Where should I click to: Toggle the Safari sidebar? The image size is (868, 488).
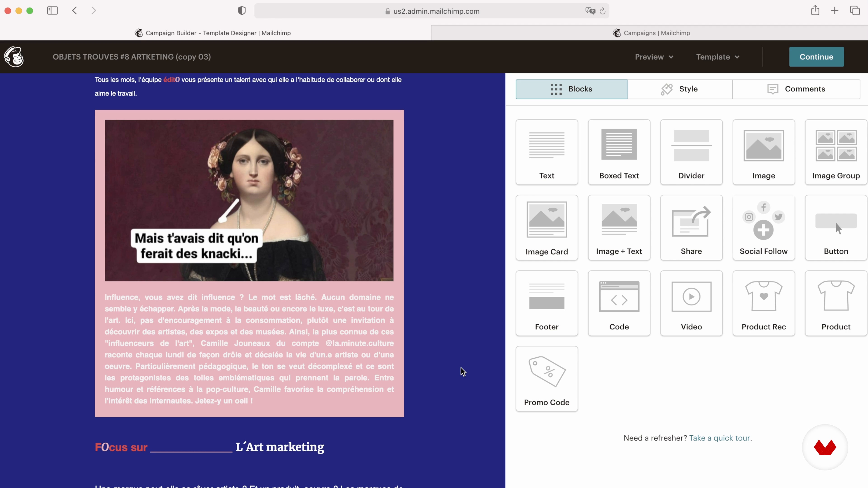[52, 11]
